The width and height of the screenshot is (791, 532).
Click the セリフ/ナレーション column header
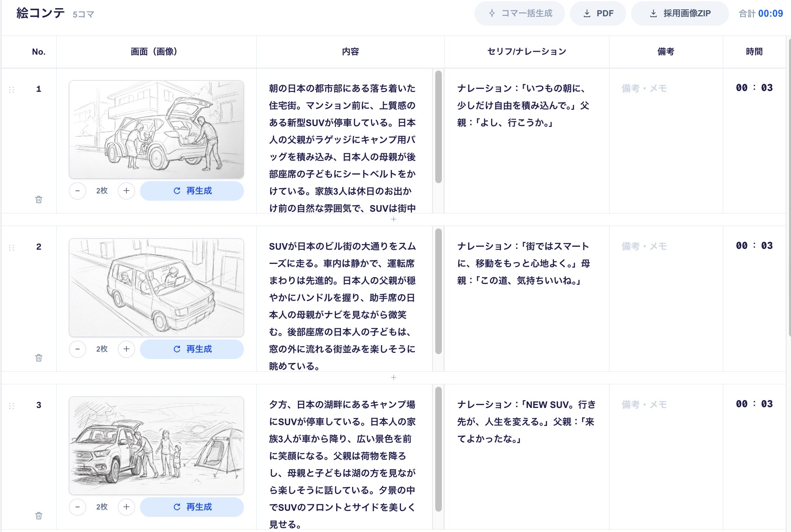coord(527,52)
